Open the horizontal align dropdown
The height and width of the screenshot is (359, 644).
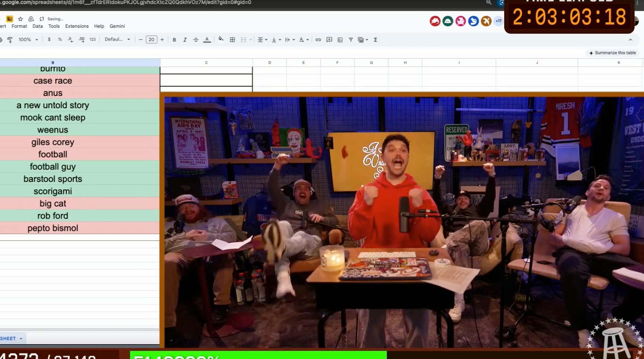click(262, 40)
